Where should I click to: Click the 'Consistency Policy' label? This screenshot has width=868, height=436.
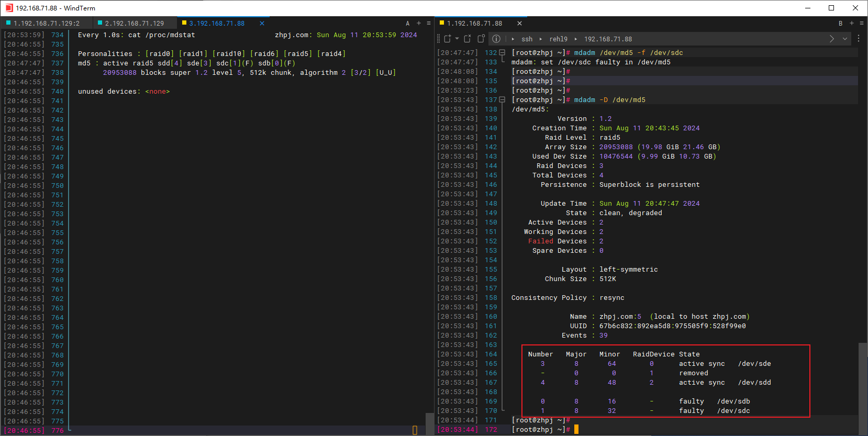point(549,297)
